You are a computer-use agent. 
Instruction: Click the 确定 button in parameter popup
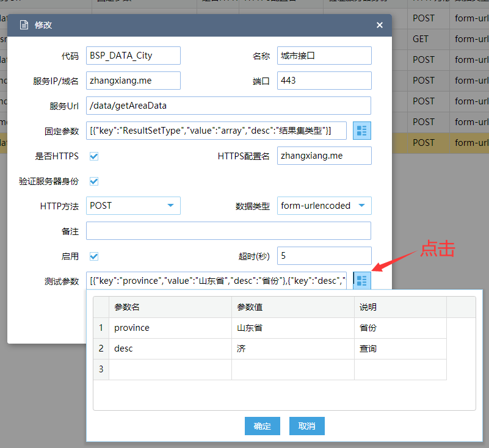(262, 426)
